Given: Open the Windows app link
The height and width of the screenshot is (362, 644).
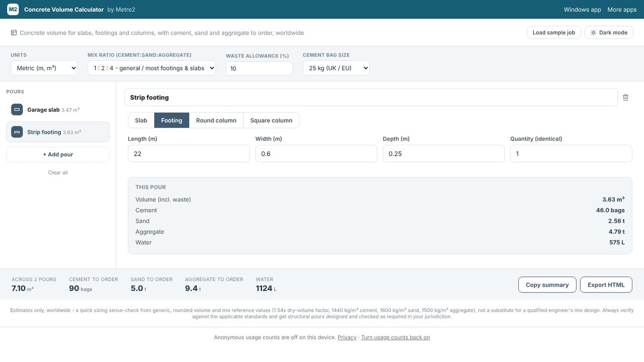Looking at the screenshot, I should pos(583,10).
